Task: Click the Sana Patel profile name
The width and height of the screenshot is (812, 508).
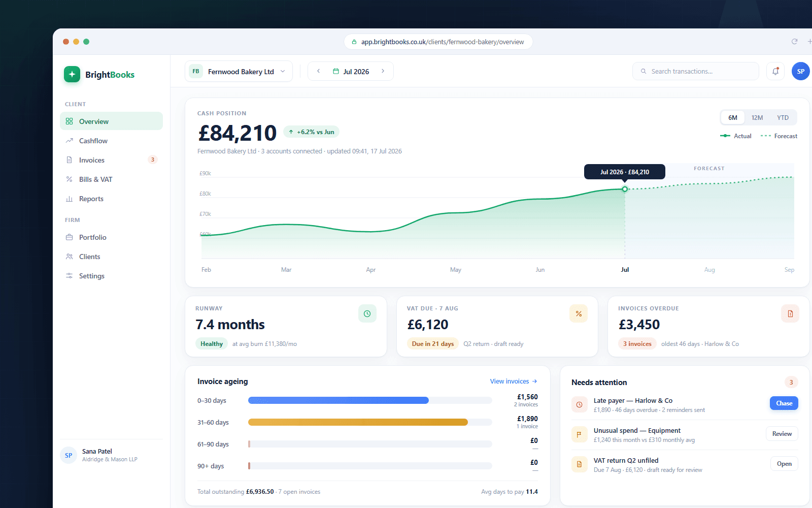Action: coord(97,451)
